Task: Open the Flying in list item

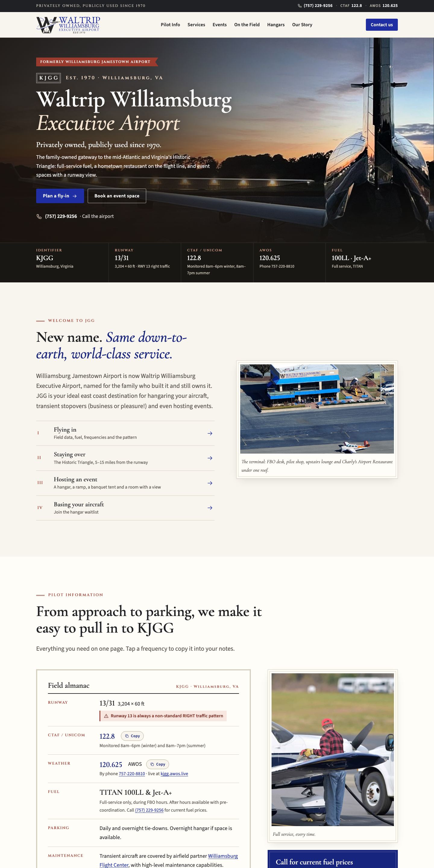Action: [x=125, y=433]
